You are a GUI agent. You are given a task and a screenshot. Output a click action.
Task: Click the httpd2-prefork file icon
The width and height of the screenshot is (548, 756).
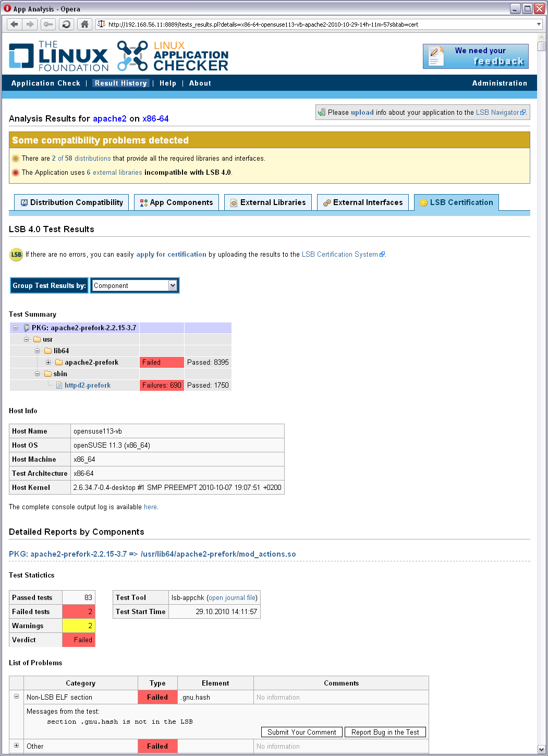(59, 385)
